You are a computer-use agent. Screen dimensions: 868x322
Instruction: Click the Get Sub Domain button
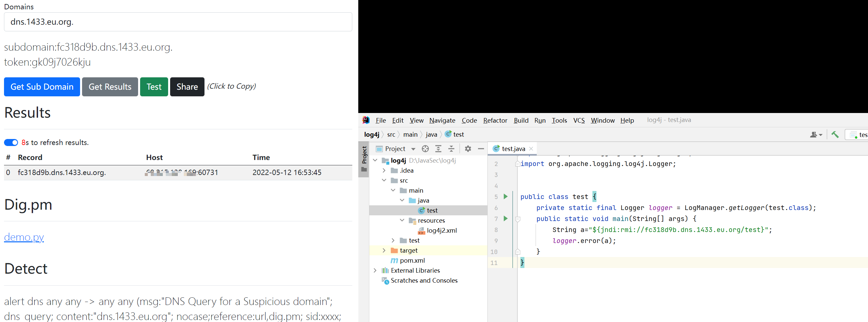[x=42, y=87]
